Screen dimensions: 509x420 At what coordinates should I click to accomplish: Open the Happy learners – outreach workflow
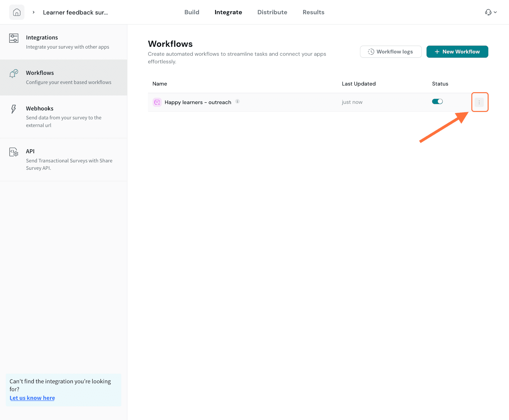(198, 102)
